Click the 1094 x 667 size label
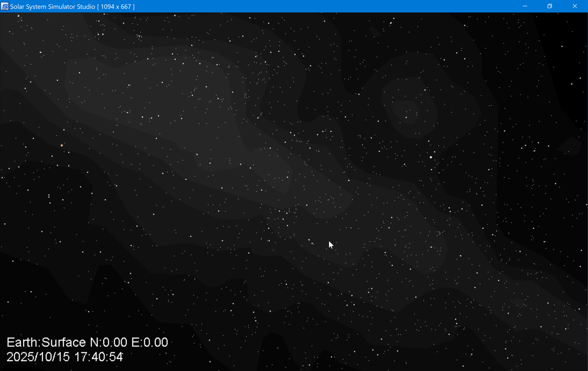Image resolution: width=588 pixels, height=371 pixels. 116,7
